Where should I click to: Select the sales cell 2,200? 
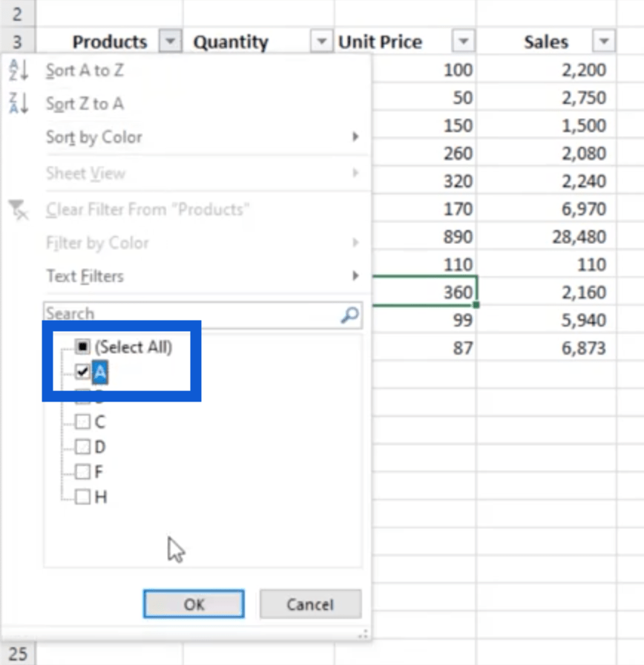[x=546, y=70]
